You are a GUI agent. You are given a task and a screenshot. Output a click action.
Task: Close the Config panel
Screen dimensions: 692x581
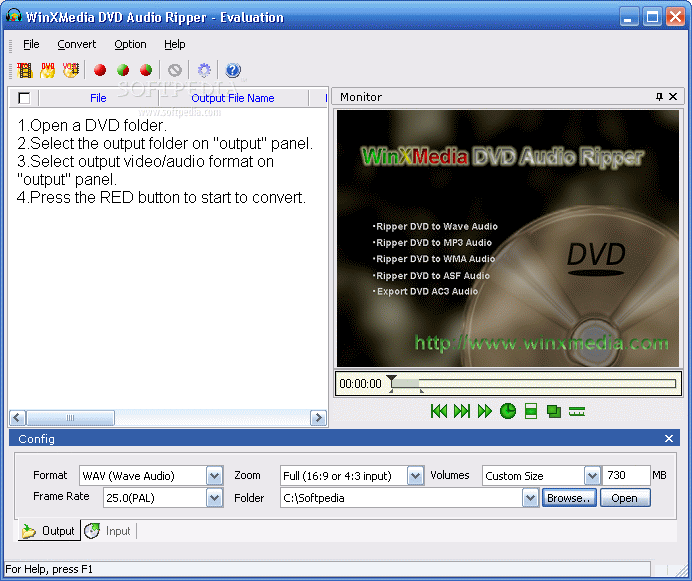[x=669, y=438]
